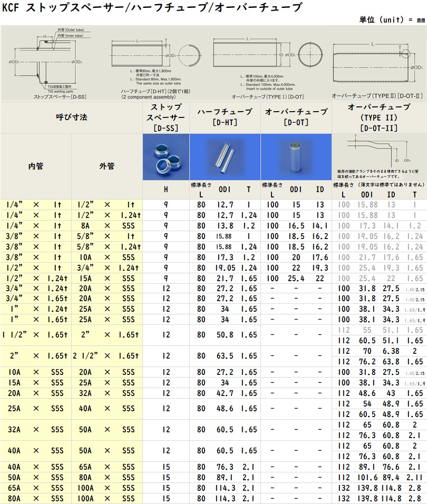Click the 'ストップスペーサー [D-SS]' table header

click(166, 117)
